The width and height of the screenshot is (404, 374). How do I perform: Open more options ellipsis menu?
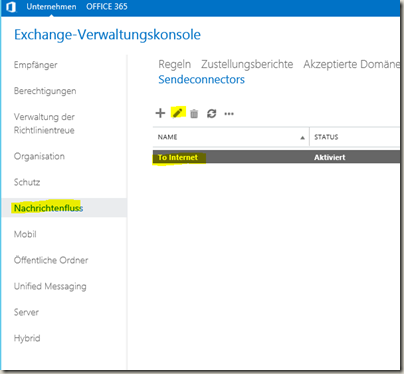[229, 114]
